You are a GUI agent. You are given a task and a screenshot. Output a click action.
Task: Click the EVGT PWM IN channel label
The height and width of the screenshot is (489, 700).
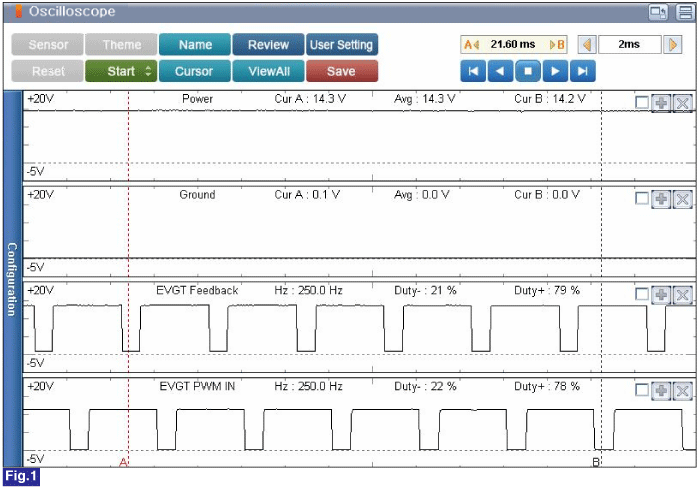point(197,386)
